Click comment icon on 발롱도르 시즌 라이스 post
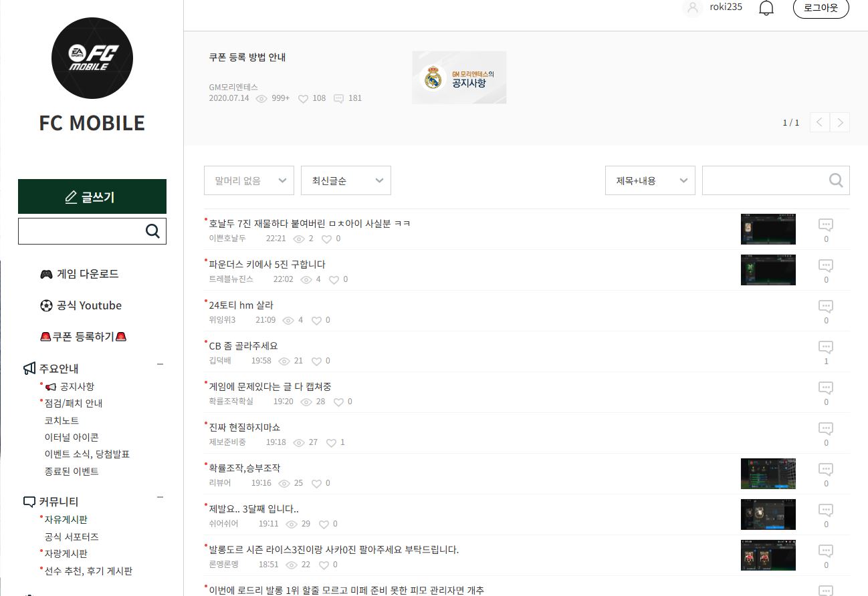The width and height of the screenshot is (868, 596). pos(826,551)
